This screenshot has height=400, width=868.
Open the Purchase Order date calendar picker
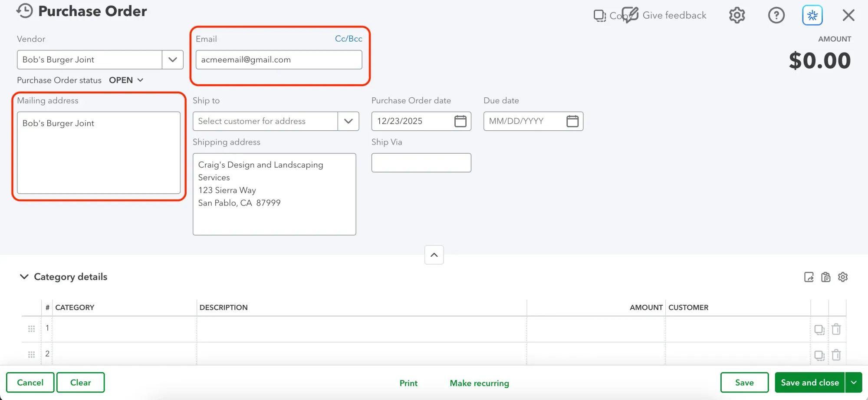[x=460, y=121]
